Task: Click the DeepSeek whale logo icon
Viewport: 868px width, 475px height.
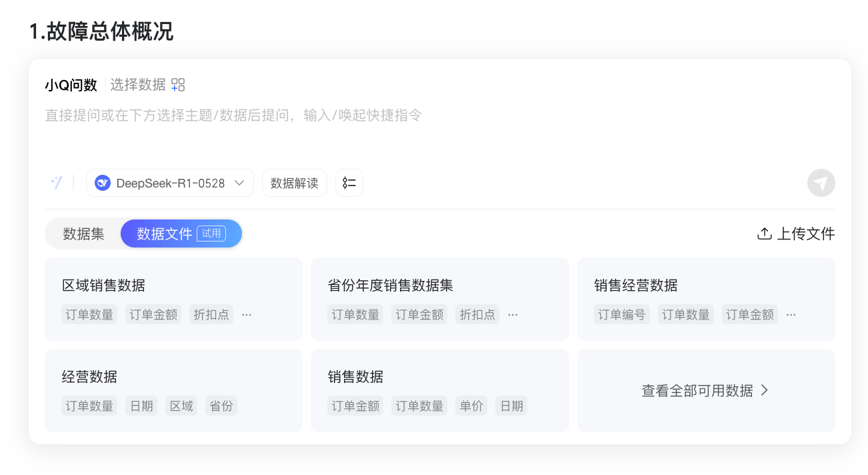Action: coord(103,183)
